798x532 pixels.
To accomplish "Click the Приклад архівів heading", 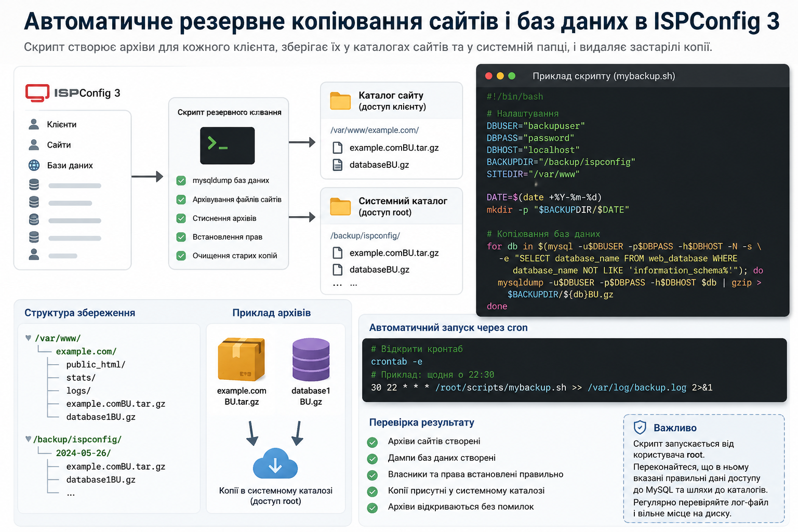I will pos(272,313).
